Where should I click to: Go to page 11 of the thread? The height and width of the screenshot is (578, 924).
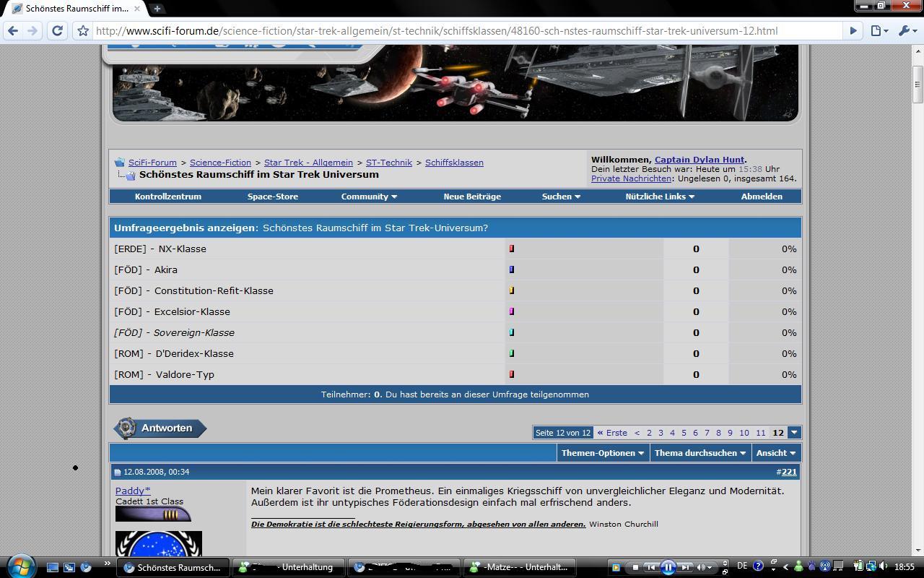point(760,433)
